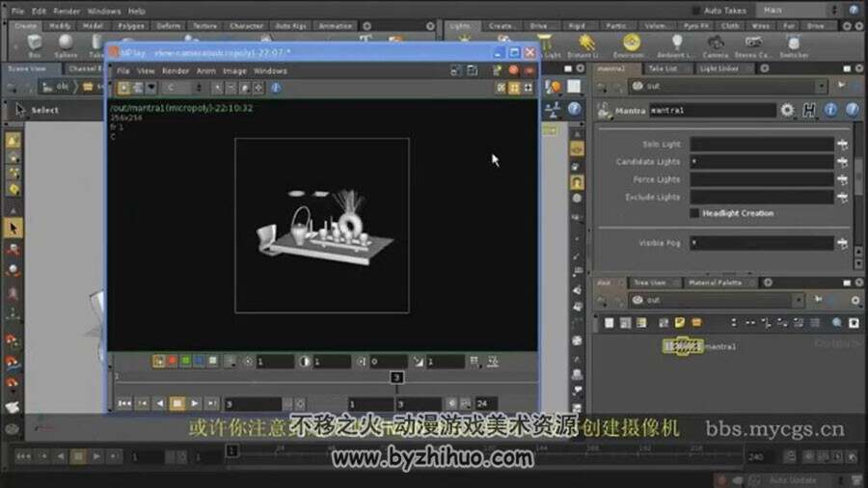Create a Camera from the Lights shelf

click(x=716, y=45)
